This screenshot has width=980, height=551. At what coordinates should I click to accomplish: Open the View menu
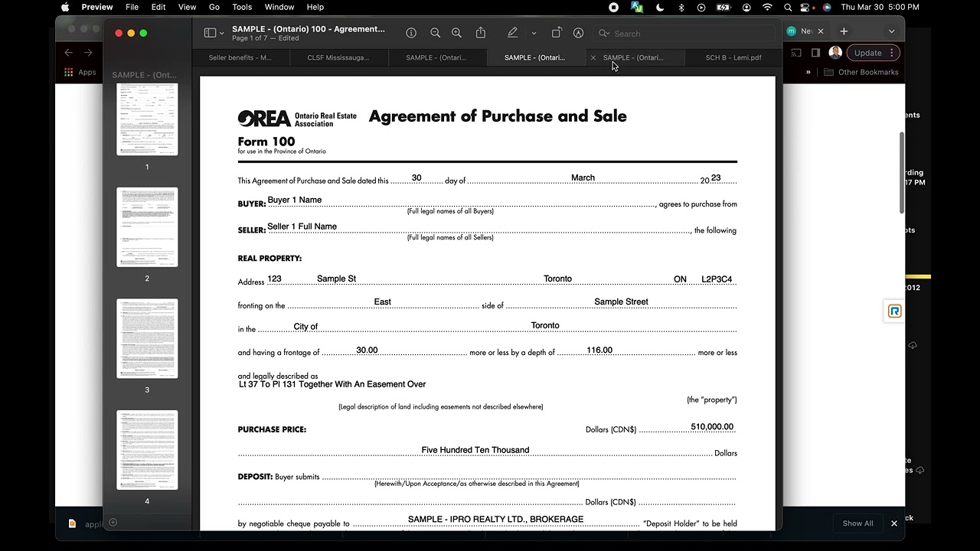pos(187,7)
